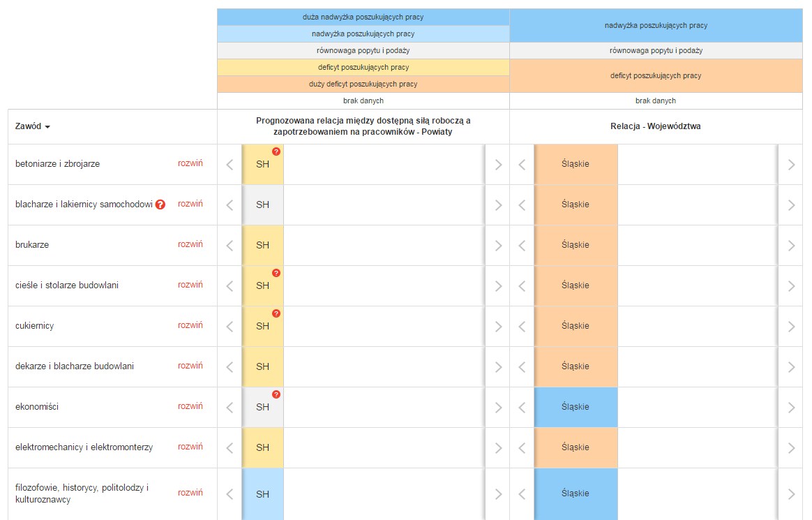
Task: Click red question icon on ekonomiści SH cell
Action: point(276,394)
